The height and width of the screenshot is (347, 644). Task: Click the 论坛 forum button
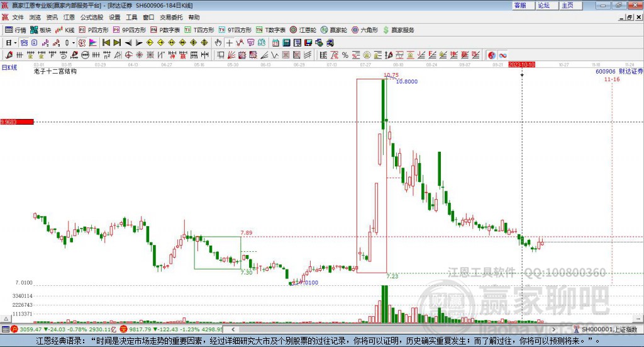543,5
